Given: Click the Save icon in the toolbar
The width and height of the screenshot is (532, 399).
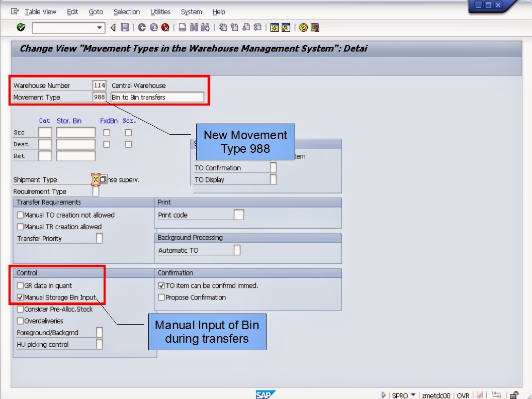Looking at the screenshot, I should 125,27.
